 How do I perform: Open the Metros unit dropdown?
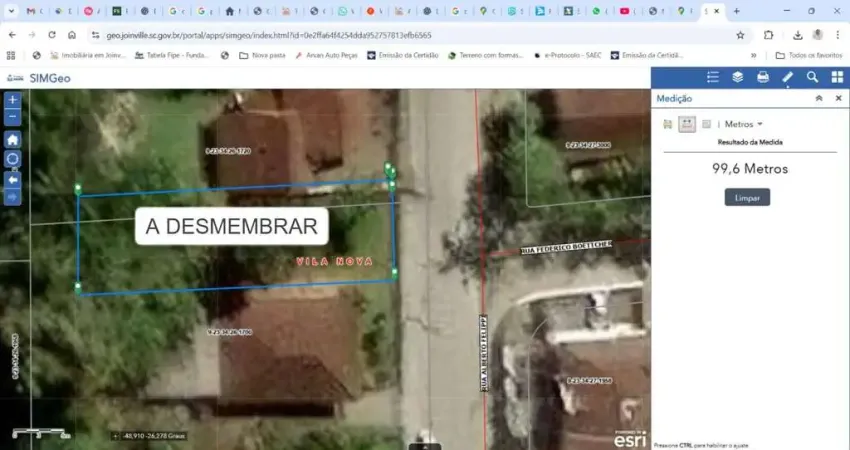743,124
